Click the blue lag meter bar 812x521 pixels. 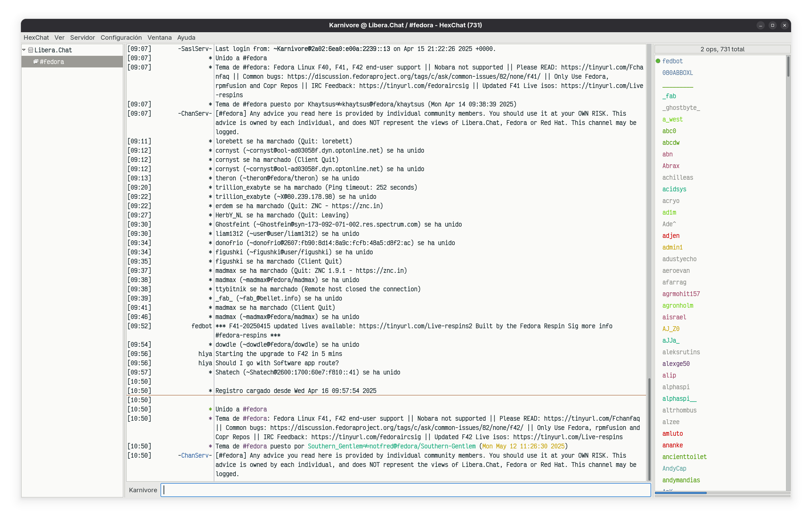coord(681,493)
